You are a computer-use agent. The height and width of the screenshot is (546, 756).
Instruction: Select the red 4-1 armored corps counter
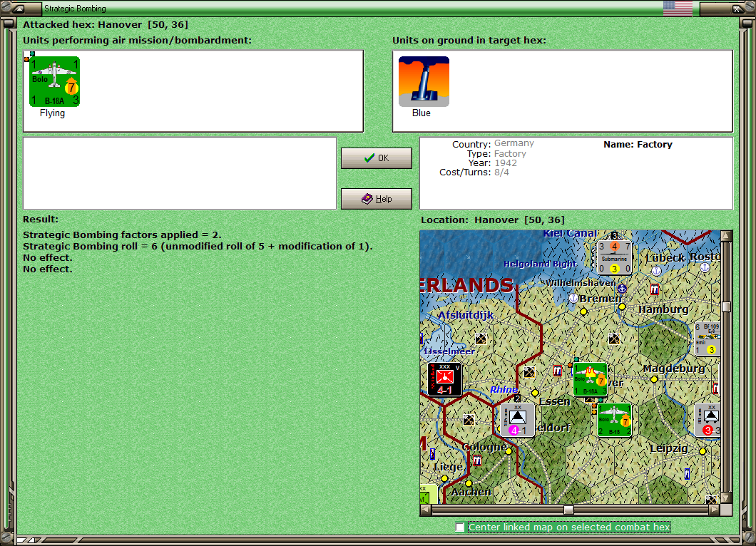click(444, 378)
